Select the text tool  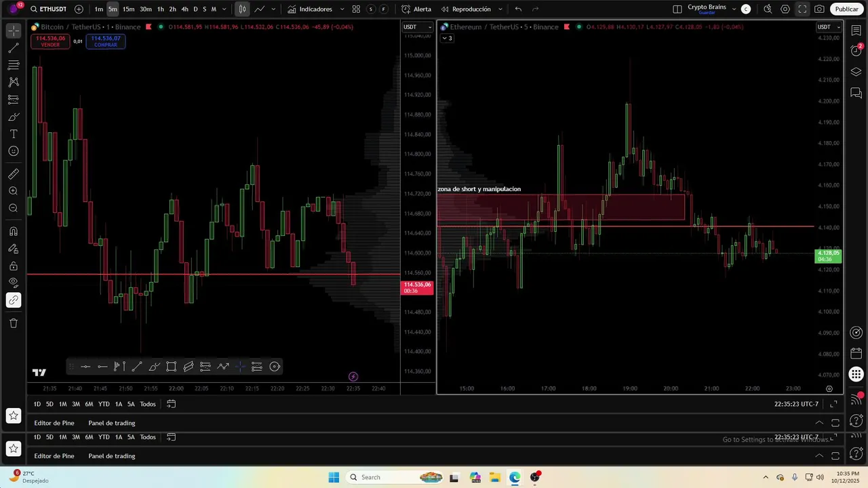click(x=14, y=134)
